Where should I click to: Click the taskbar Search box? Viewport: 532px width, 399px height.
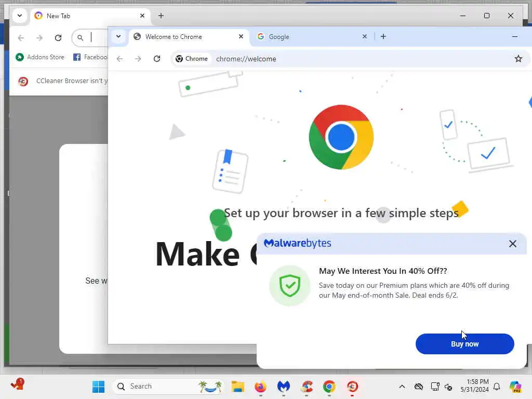(x=168, y=387)
